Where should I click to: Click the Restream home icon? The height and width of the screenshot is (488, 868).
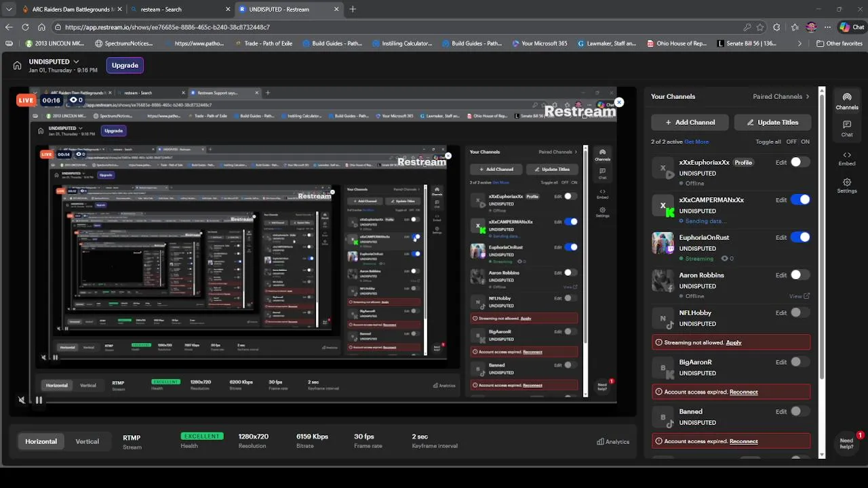point(18,65)
